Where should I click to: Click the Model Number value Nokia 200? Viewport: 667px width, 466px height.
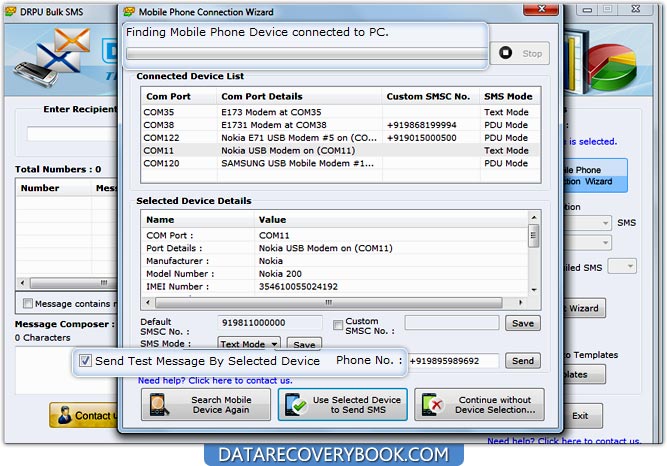[280, 274]
